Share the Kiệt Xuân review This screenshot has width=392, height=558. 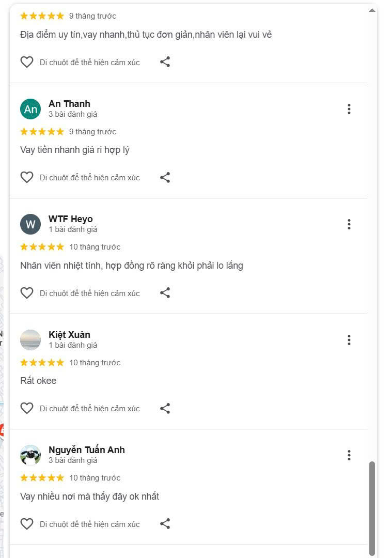coord(165,409)
